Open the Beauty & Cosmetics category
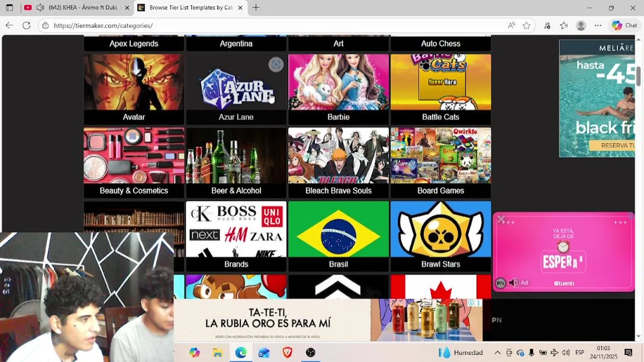Screen dimensions: 644x362 click(x=134, y=162)
